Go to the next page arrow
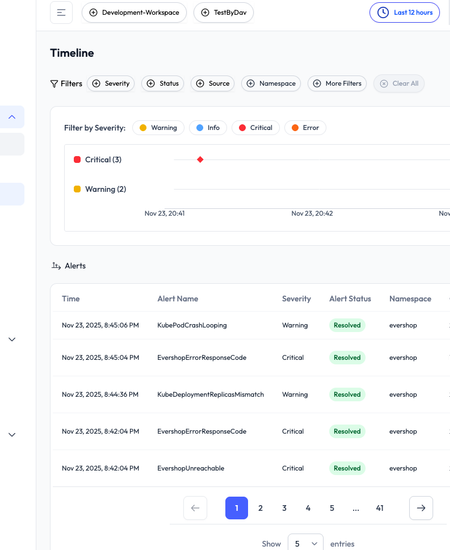The width and height of the screenshot is (450, 550). point(421,508)
